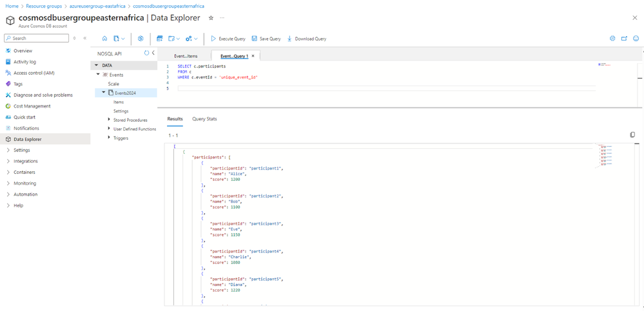Click the open full screen icon

click(x=624, y=39)
